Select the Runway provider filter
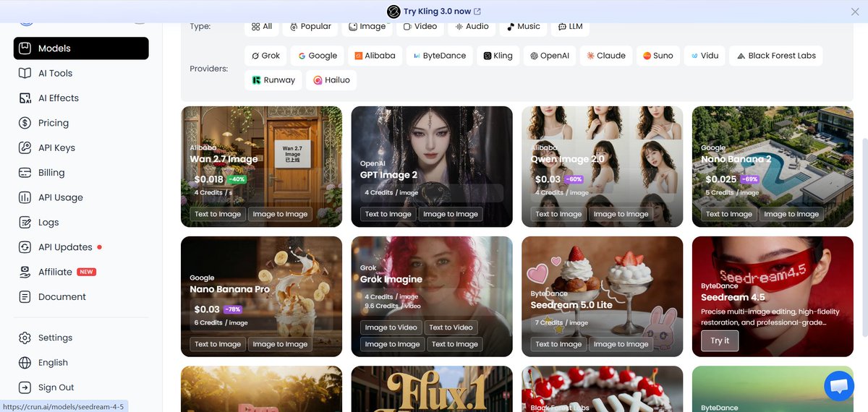This screenshot has height=412, width=868. click(273, 80)
